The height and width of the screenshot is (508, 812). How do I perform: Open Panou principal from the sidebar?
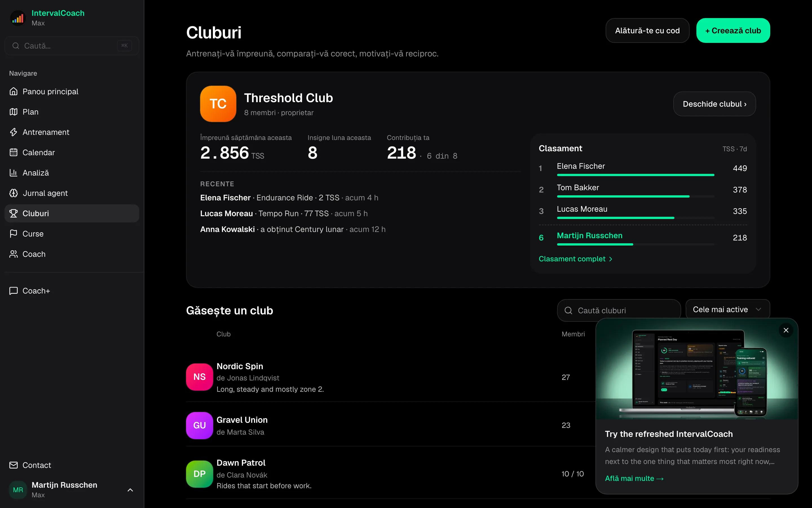tap(72, 91)
